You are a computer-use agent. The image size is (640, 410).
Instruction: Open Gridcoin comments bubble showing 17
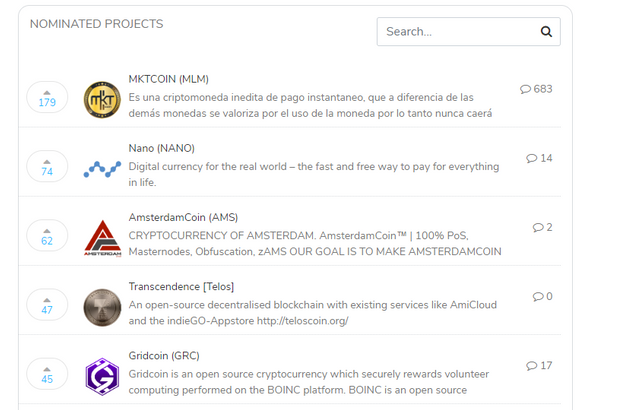[x=539, y=365]
